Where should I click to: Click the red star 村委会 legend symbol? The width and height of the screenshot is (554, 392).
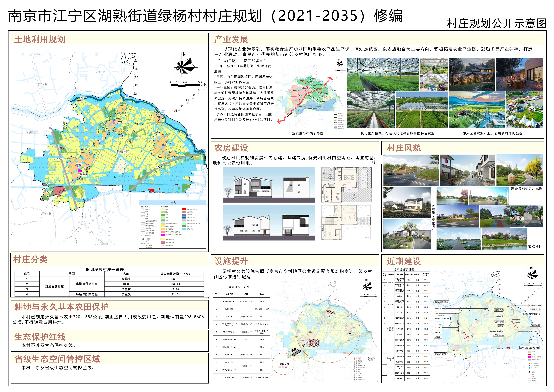pyautogui.click(x=143, y=239)
